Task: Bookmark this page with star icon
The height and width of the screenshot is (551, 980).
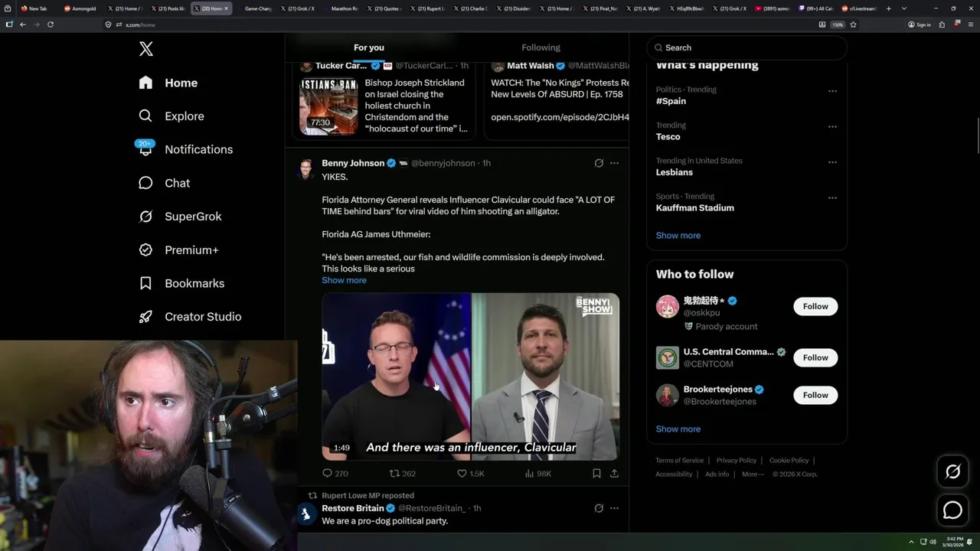Action: pos(853,24)
